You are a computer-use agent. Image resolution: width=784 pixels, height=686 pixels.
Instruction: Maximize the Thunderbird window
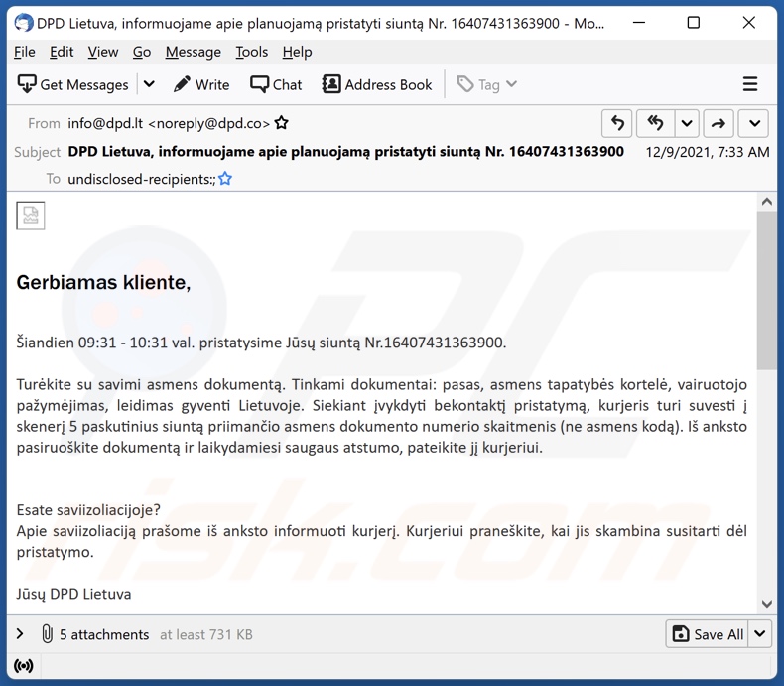pyautogui.click(x=694, y=23)
